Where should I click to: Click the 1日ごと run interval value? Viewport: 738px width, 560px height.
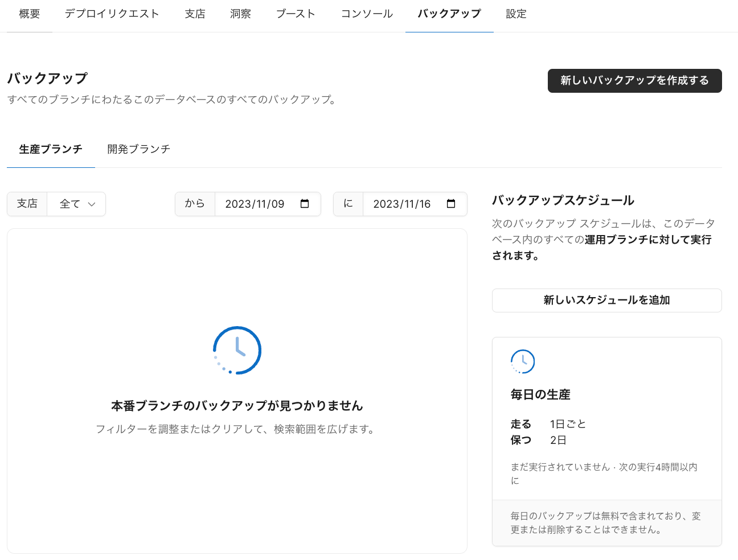coord(568,424)
